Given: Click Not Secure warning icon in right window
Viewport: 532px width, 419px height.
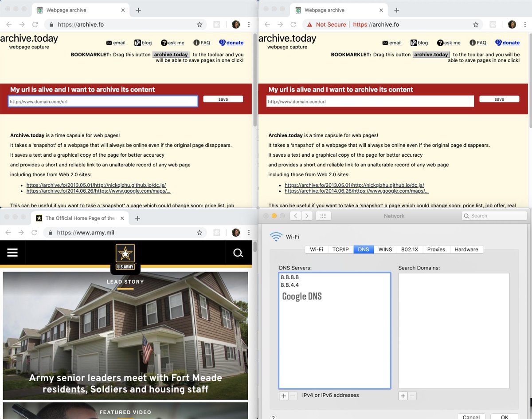Looking at the screenshot, I should tap(309, 24).
